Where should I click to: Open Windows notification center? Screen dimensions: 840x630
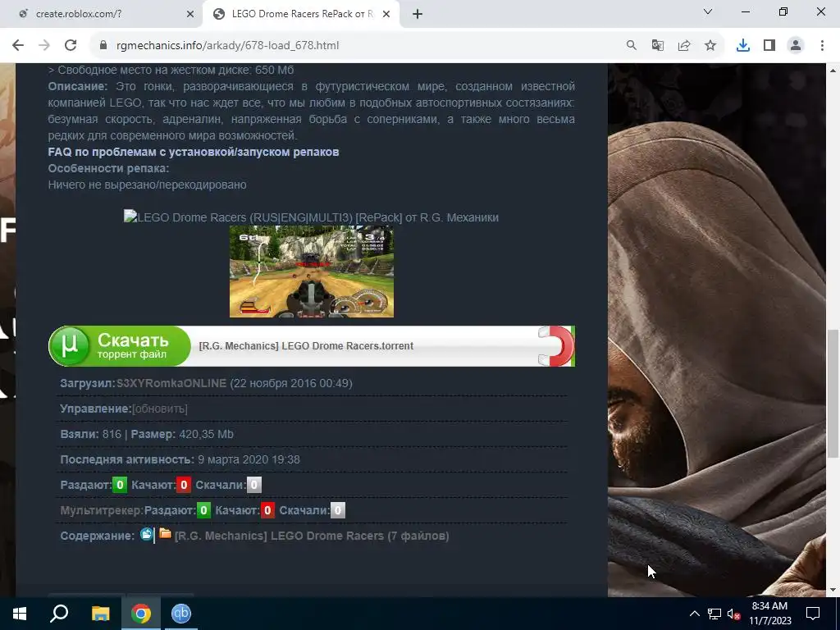coord(813,614)
